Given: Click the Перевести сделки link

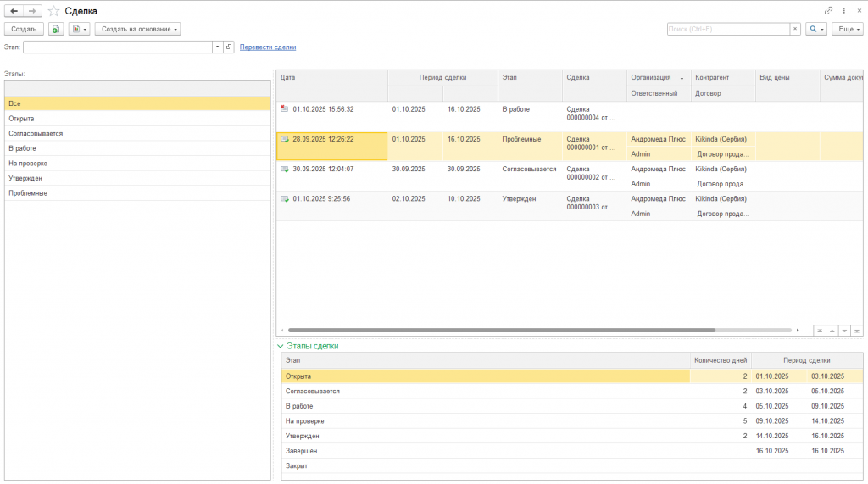Looking at the screenshot, I should pos(268,47).
